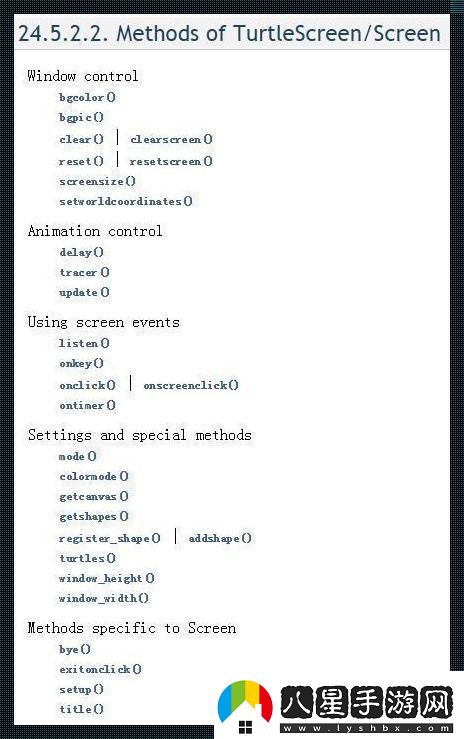Image resolution: width=464 pixels, height=739 pixels.
Task: Click the bgpic() link
Action: [x=81, y=117]
